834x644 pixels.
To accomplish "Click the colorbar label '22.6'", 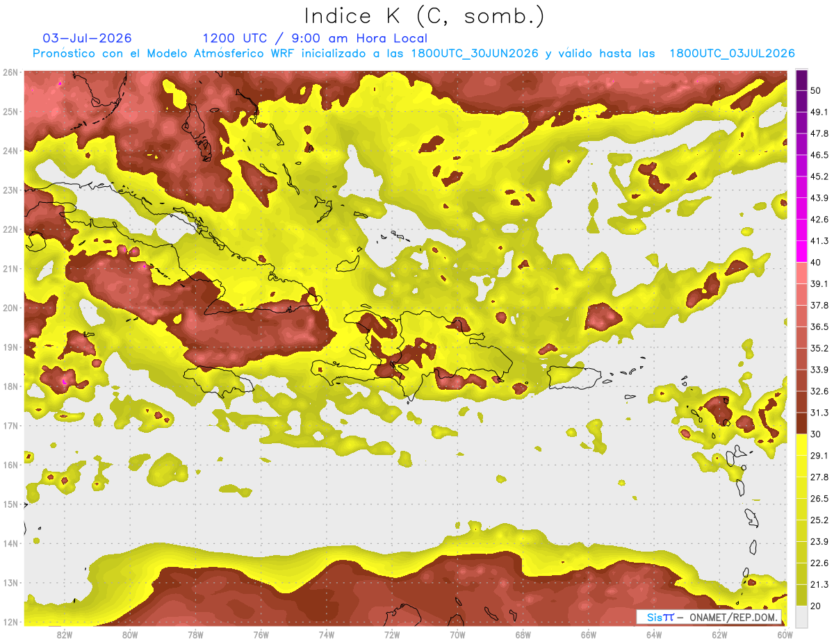I will pyautogui.click(x=819, y=563).
